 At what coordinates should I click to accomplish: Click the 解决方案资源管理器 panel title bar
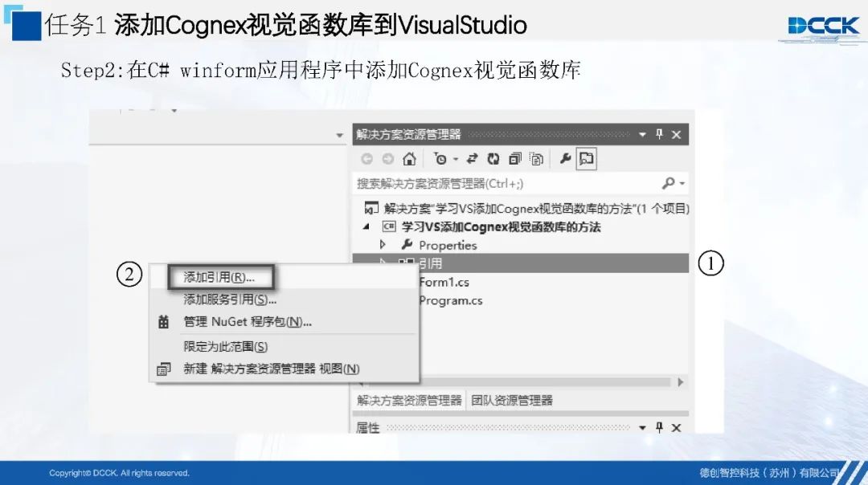[x=520, y=134]
